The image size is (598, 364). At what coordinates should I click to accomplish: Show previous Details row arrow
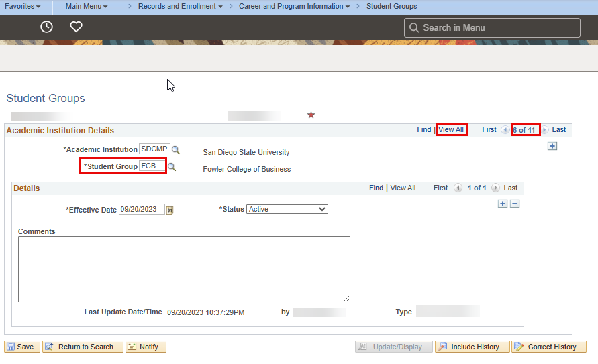458,188
